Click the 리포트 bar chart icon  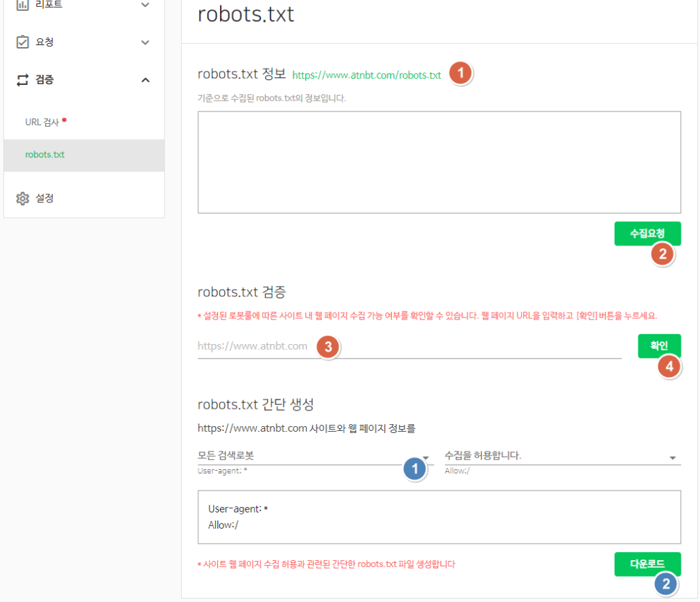tap(23, 5)
